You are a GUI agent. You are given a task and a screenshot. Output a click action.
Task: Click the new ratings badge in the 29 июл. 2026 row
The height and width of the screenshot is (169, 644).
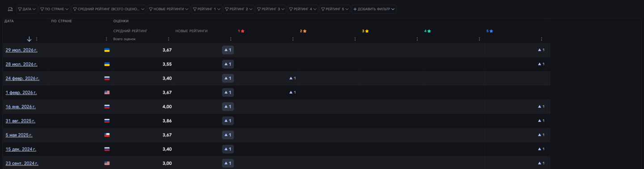[228, 50]
